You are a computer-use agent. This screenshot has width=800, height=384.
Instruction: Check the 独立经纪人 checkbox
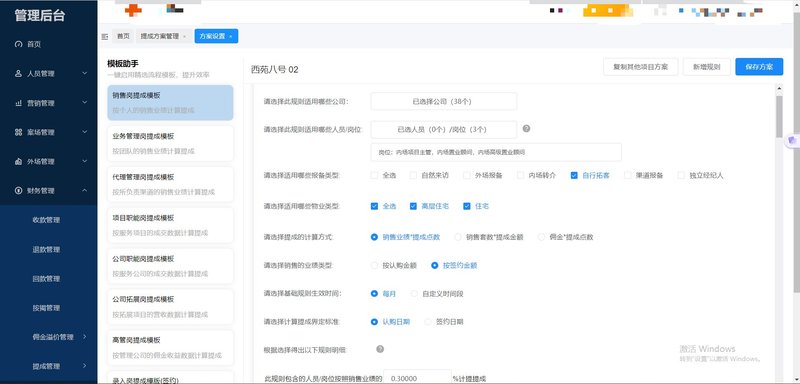(681, 175)
